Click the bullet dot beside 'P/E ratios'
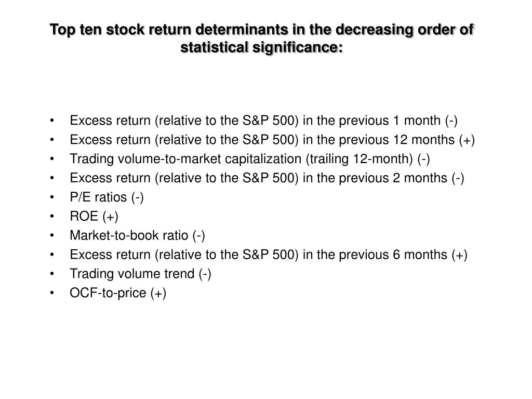Image resolution: width=532 pixels, height=399 pixels. tap(52, 197)
